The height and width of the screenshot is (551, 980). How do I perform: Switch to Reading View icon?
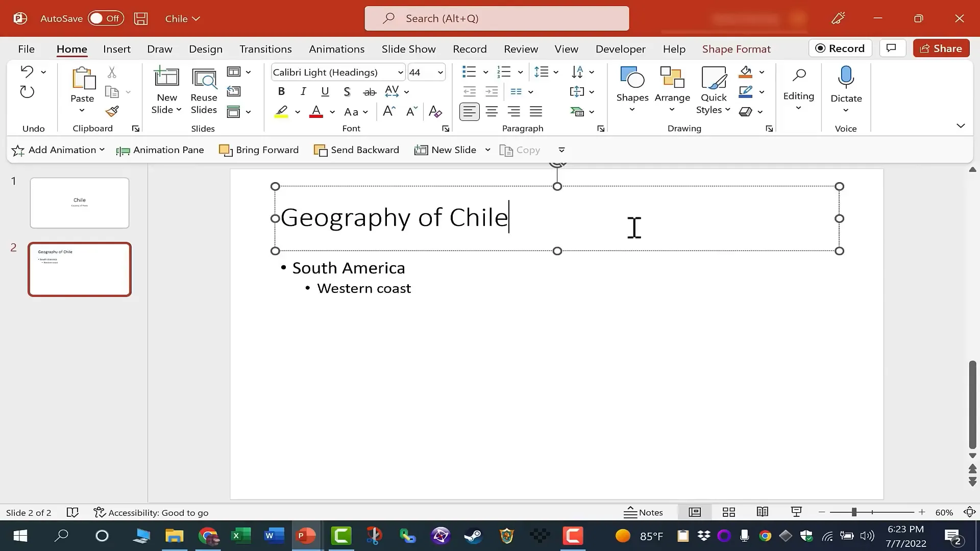(763, 512)
